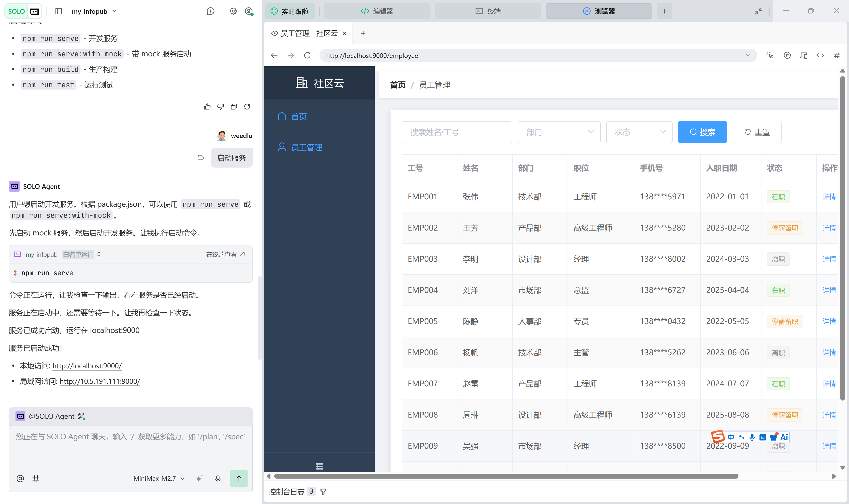Expand the URL address bar dropdown

coord(748,55)
